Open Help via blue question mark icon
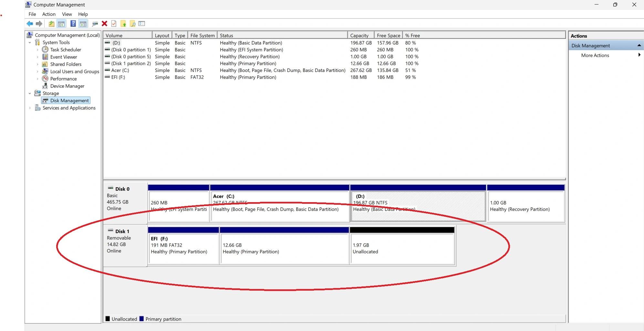 73,24
